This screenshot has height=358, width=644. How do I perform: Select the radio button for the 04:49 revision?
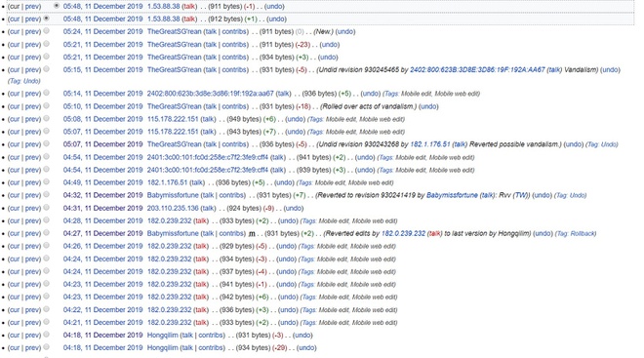coord(47,181)
